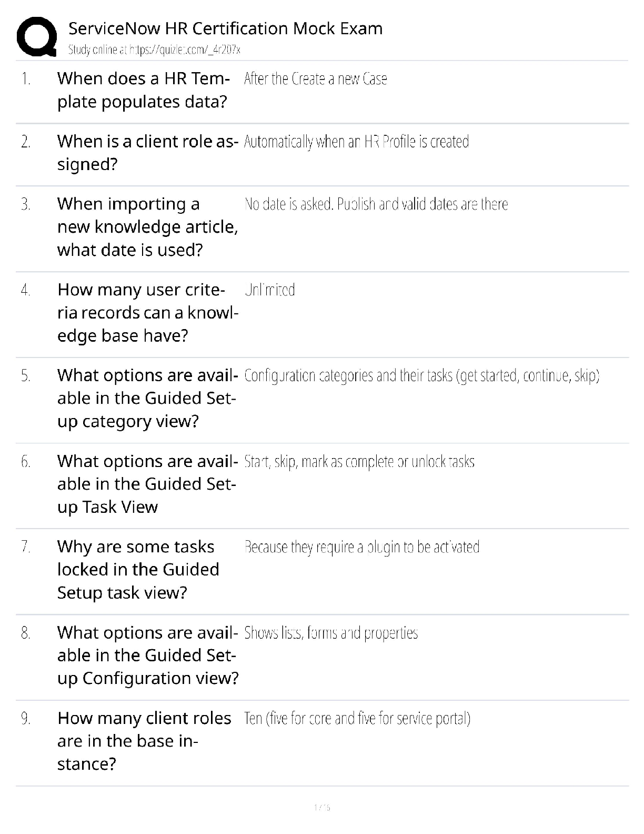Select question 1 about HR Template data
Screen dimensions: 644x834
pos(144,90)
